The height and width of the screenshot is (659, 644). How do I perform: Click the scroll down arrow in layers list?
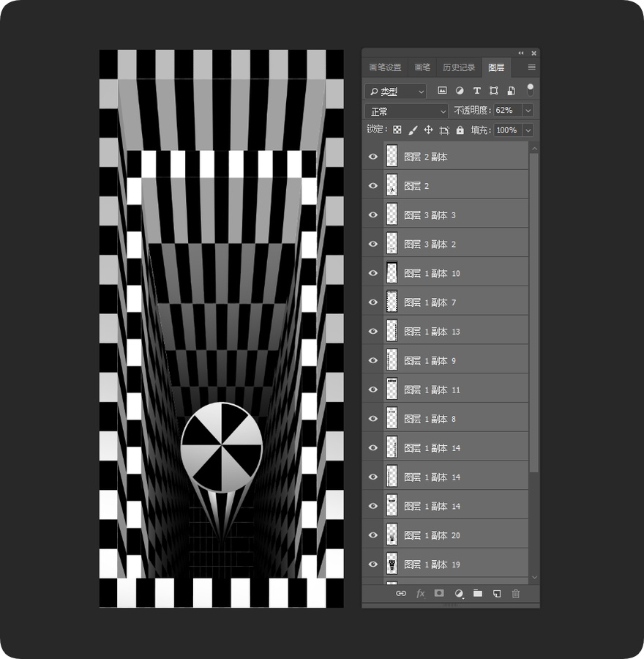(x=534, y=578)
